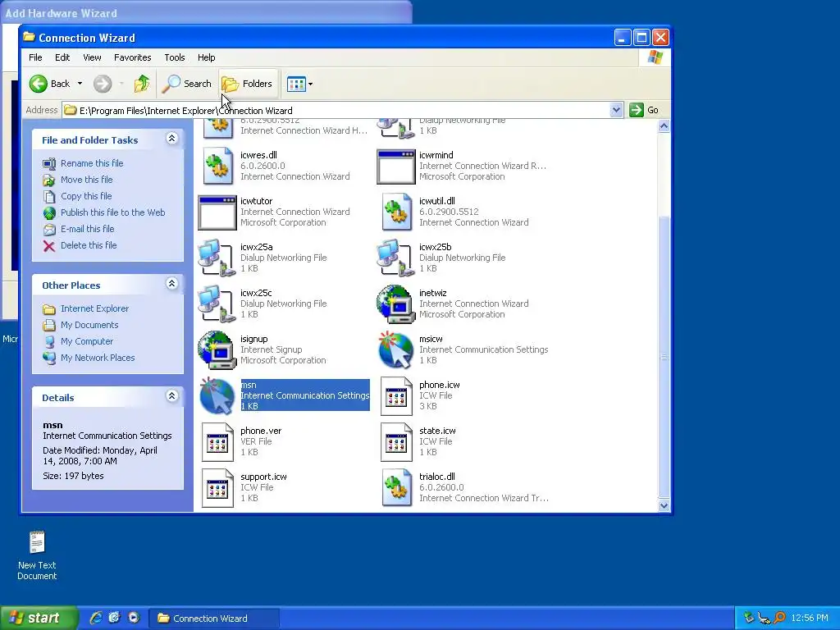Go to My Network Places link
Screen dimensions: 840x630
click(x=98, y=358)
